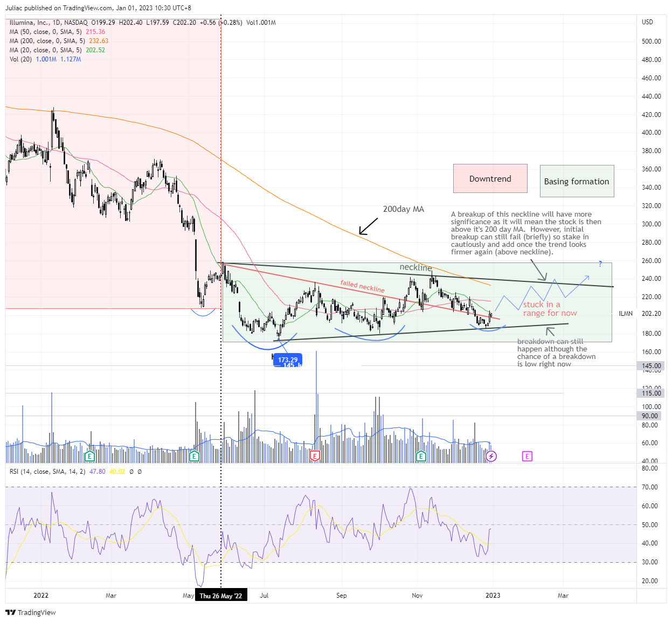
Task: Click the Vol 1.001M value in title row
Action: click(261, 23)
